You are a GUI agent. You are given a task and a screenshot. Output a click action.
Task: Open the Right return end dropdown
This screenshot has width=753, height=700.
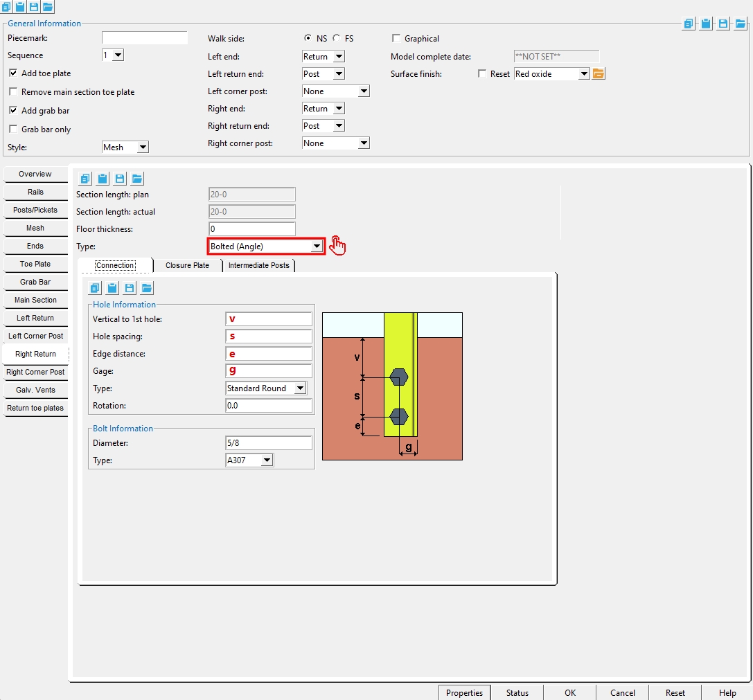coord(339,125)
